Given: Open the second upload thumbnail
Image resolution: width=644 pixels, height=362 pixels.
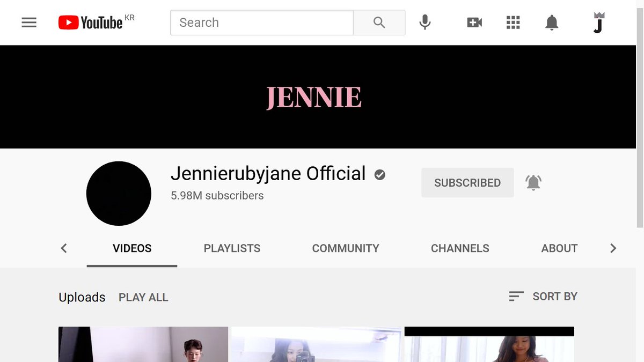Looking at the screenshot, I should (x=316, y=344).
